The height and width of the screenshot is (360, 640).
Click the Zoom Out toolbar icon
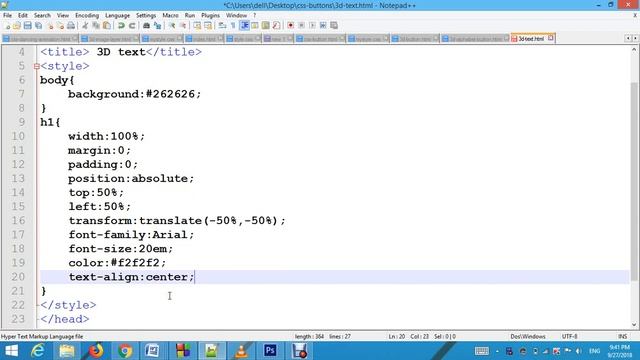pyautogui.click(x=182, y=26)
